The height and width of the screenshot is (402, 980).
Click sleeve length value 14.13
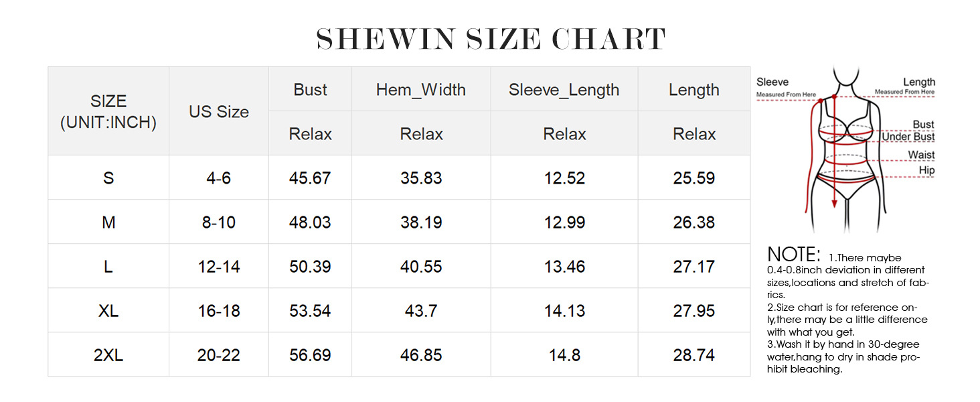pyautogui.click(x=564, y=311)
